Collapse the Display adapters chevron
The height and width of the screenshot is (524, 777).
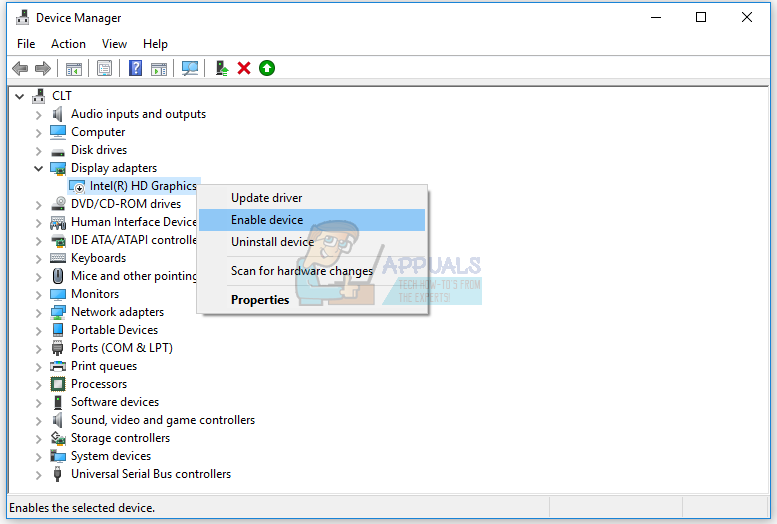[39, 169]
